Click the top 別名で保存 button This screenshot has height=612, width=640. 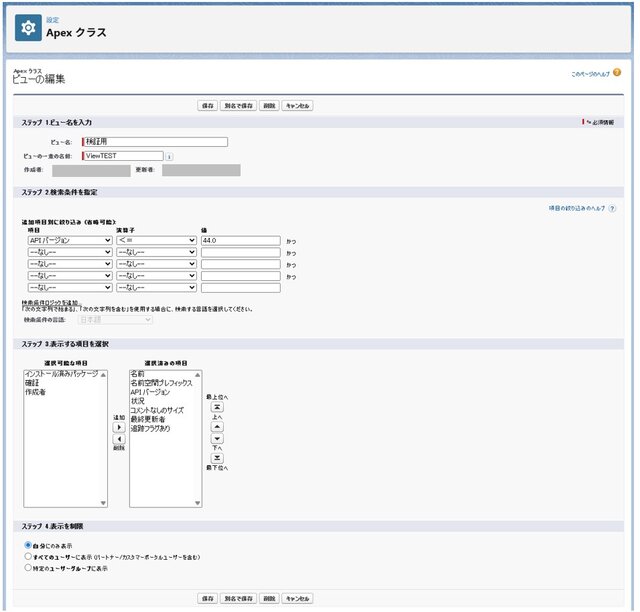coord(238,106)
